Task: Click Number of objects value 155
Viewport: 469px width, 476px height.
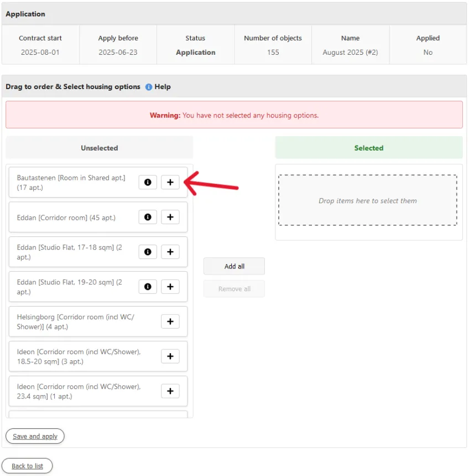Action: [273, 52]
